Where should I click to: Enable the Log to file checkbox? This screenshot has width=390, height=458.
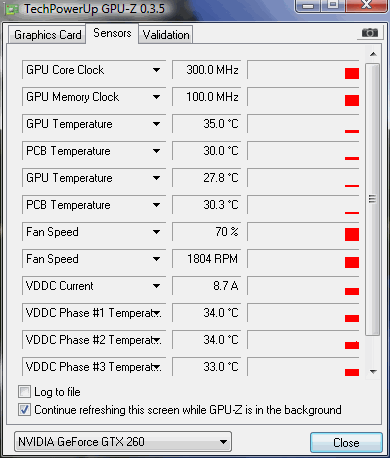(24, 392)
